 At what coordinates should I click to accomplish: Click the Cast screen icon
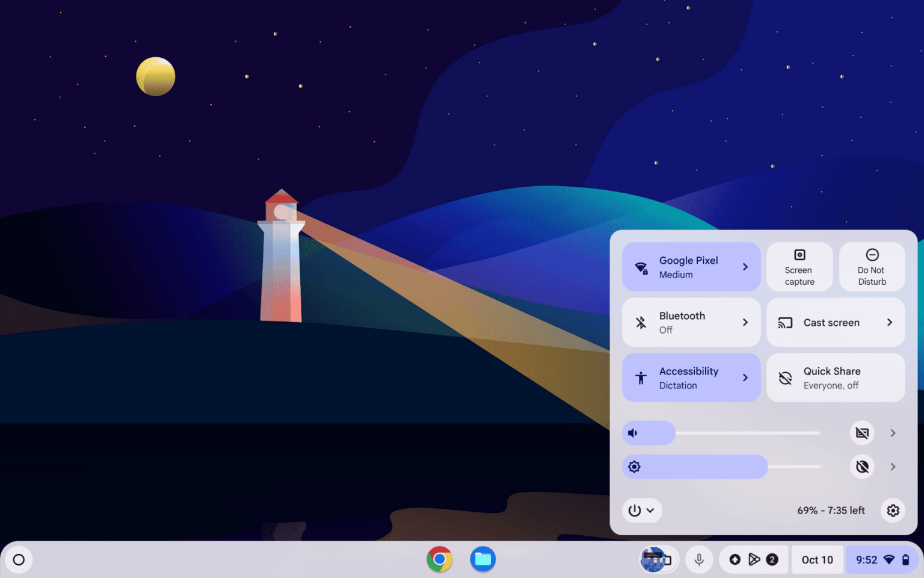(x=785, y=322)
